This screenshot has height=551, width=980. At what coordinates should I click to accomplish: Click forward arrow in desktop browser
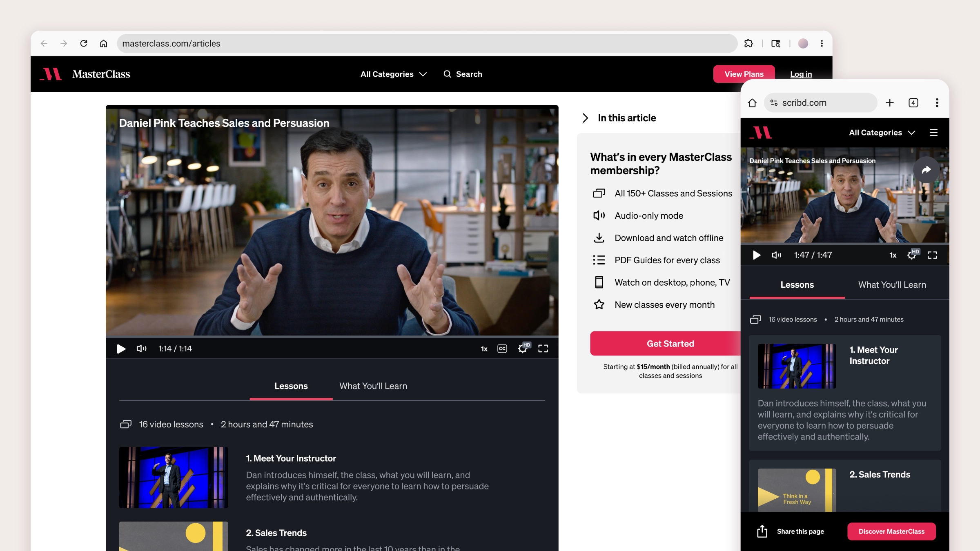64,43
